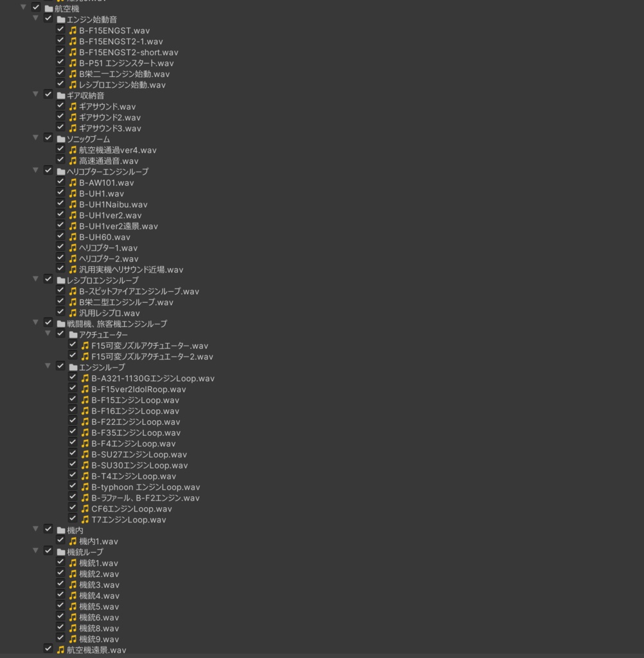The image size is (644, 658).
Task: Click the audio icon of 機銃5.wav
Action: [x=73, y=607]
